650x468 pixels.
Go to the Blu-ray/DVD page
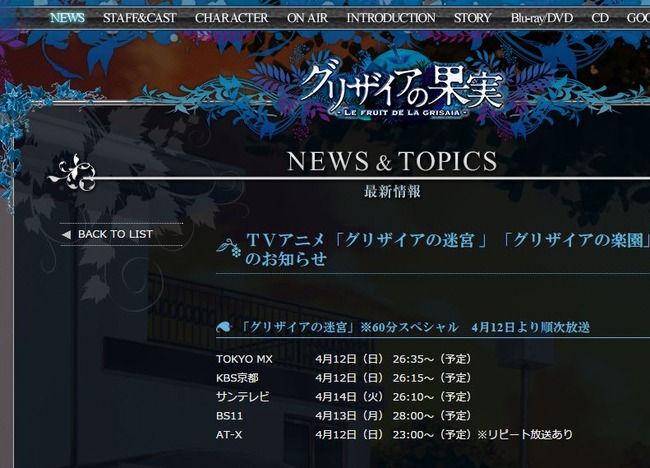coord(542,18)
